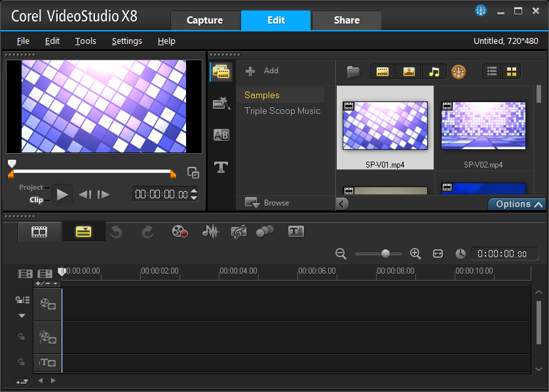Open the Edit menu
549x392 pixels.
(52, 41)
